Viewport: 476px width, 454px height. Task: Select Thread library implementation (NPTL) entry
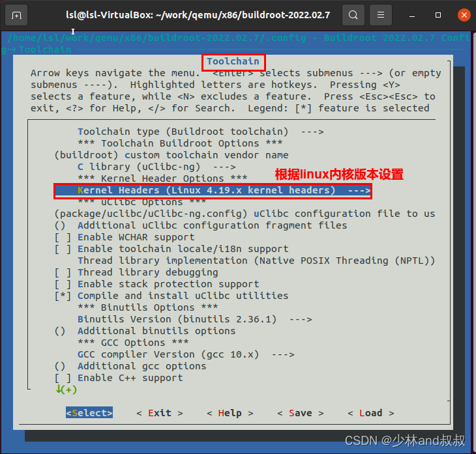pyautogui.click(x=256, y=261)
